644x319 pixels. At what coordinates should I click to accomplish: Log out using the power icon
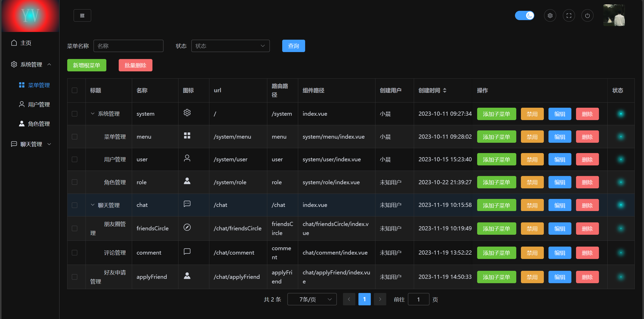tap(587, 15)
